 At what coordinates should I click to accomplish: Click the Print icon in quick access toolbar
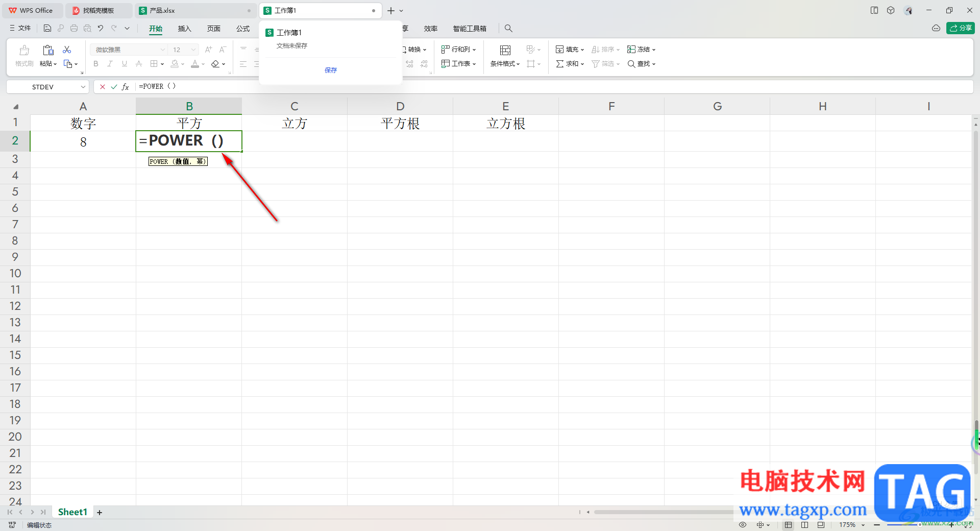(x=74, y=29)
